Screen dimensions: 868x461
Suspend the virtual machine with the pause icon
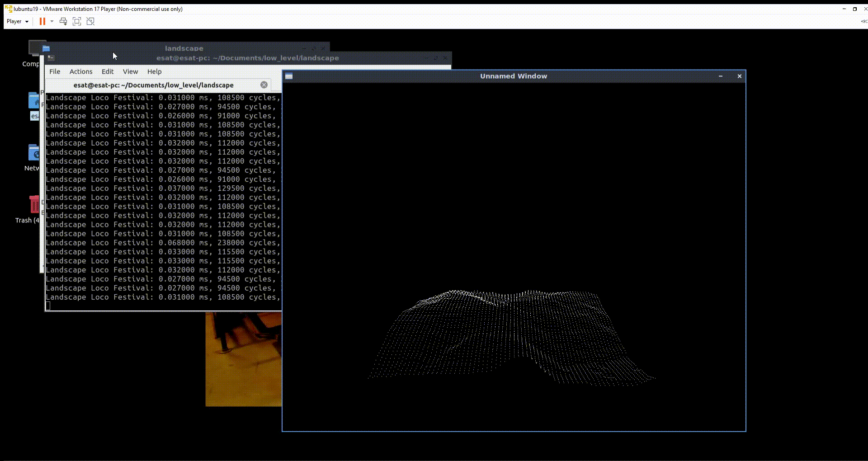point(42,21)
